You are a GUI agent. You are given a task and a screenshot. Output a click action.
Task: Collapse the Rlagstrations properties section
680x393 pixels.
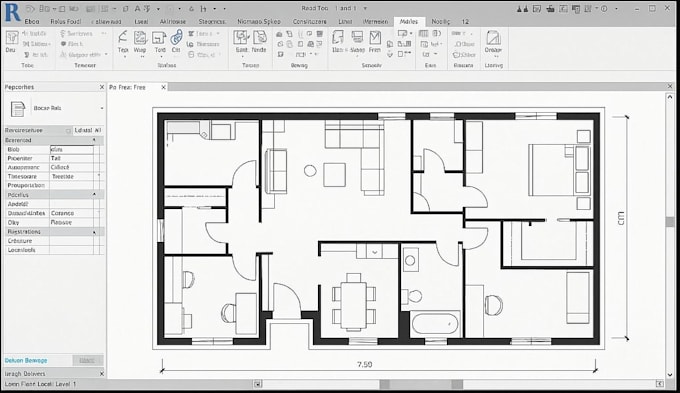(94, 232)
